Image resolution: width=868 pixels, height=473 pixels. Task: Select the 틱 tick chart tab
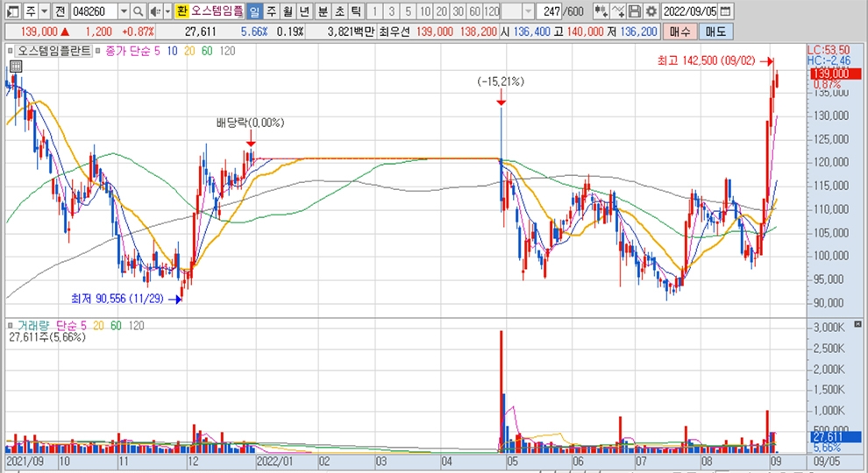tap(355, 11)
